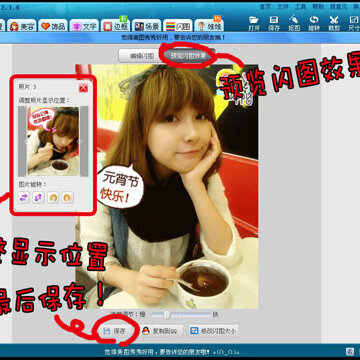Select 预览闪图效果 preview button
360x360 pixels.
pos(188,56)
